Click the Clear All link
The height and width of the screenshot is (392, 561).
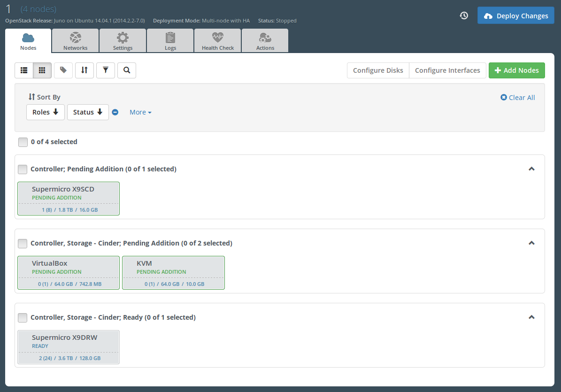click(518, 98)
